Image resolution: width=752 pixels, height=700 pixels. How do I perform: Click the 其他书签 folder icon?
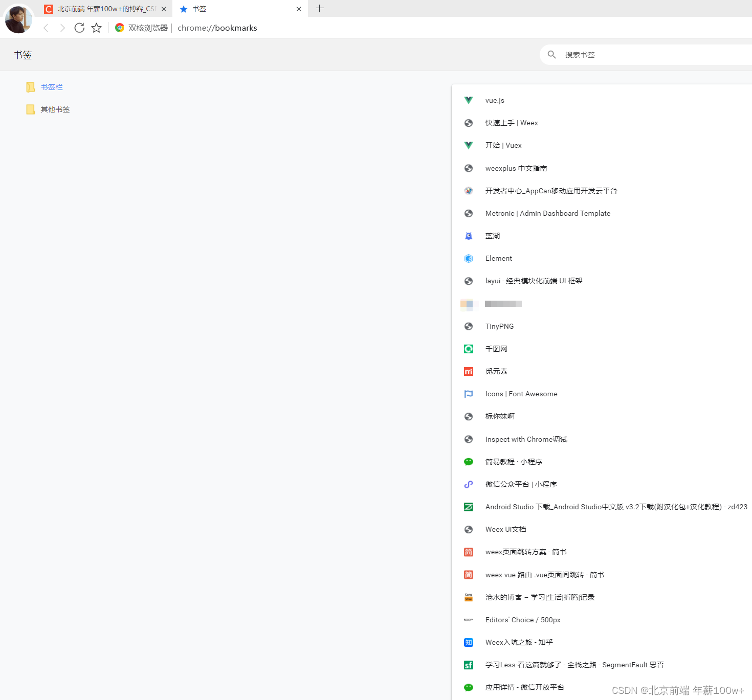click(x=31, y=109)
